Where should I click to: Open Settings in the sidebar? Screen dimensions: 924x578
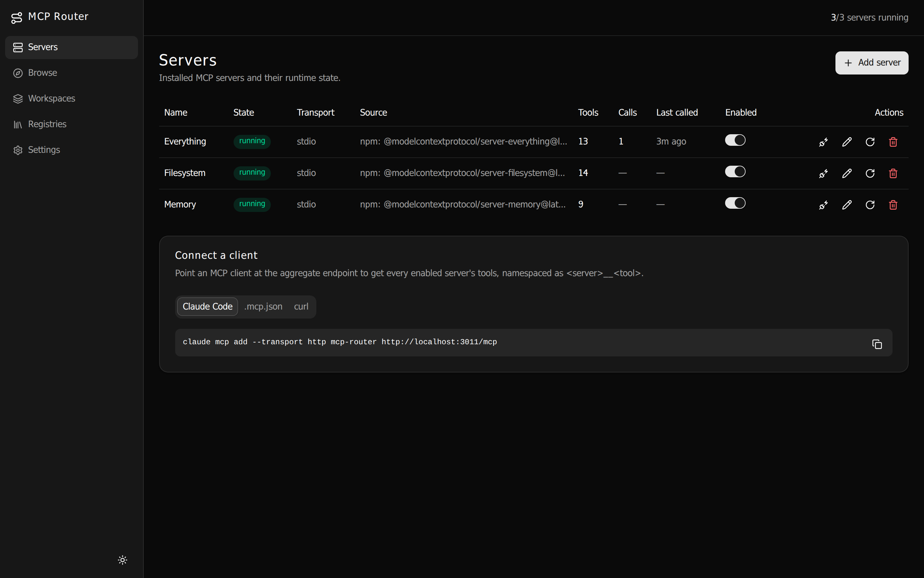[x=72, y=150]
